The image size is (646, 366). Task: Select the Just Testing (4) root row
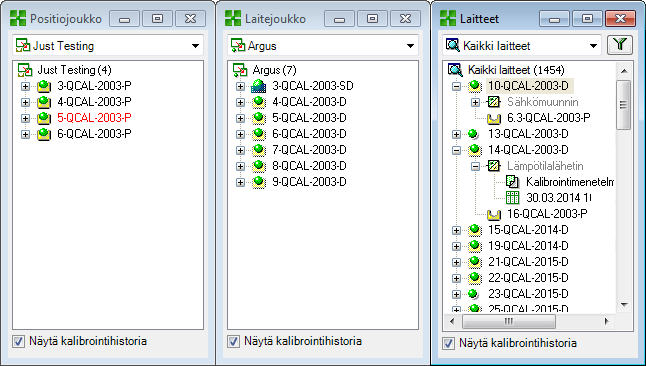74,70
